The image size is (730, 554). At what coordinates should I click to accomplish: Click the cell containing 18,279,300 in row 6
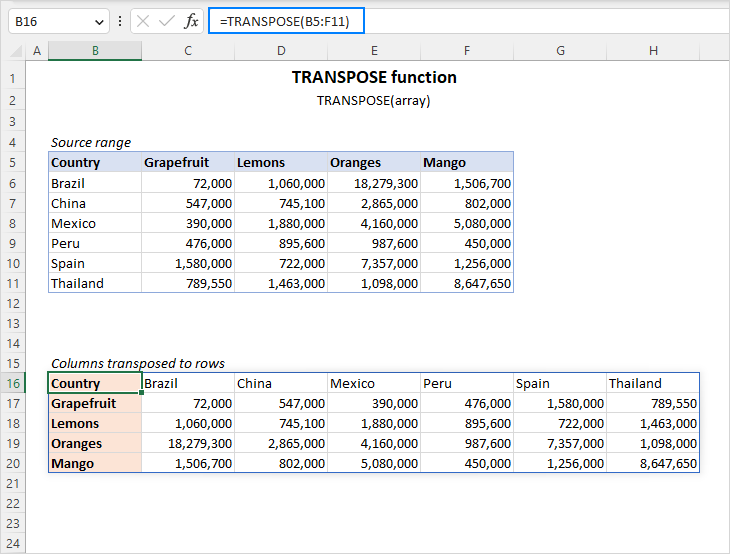tap(374, 183)
